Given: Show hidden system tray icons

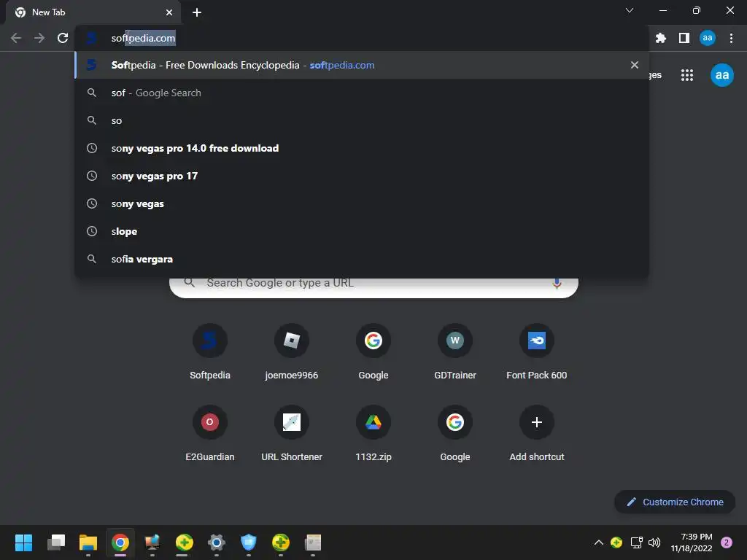Looking at the screenshot, I should pos(599,542).
